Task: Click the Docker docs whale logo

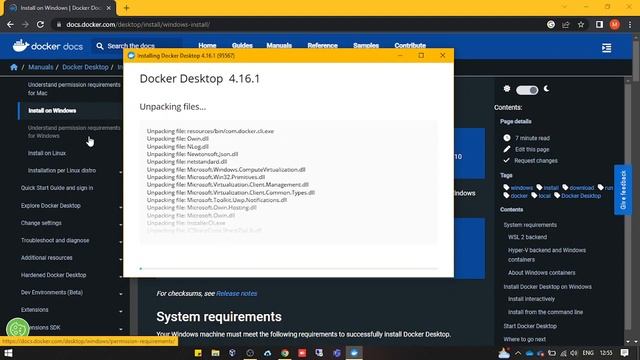Action: pos(47,46)
